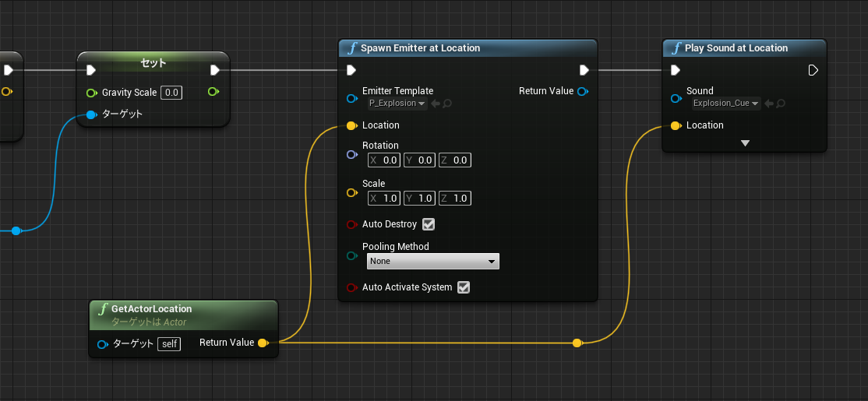Toggle the Auto Activate System checkbox
868x401 pixels.
pyautogui.click(x=464, y=287)
